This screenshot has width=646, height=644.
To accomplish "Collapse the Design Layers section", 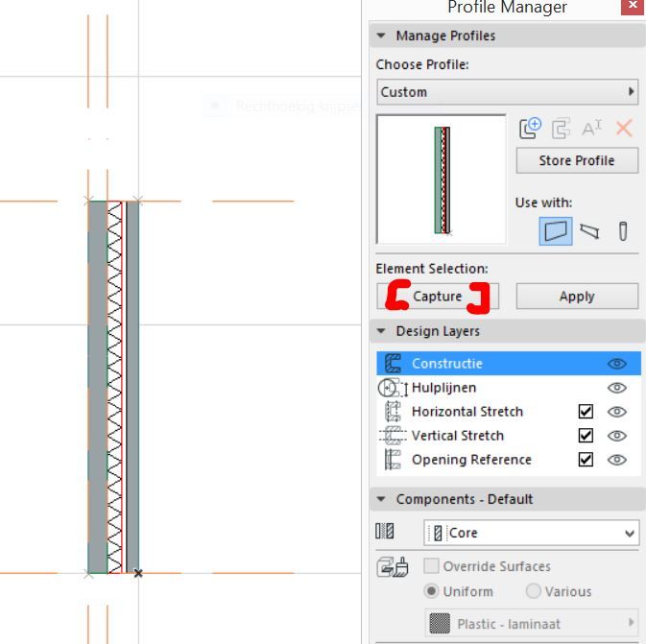I will [381, 331].
